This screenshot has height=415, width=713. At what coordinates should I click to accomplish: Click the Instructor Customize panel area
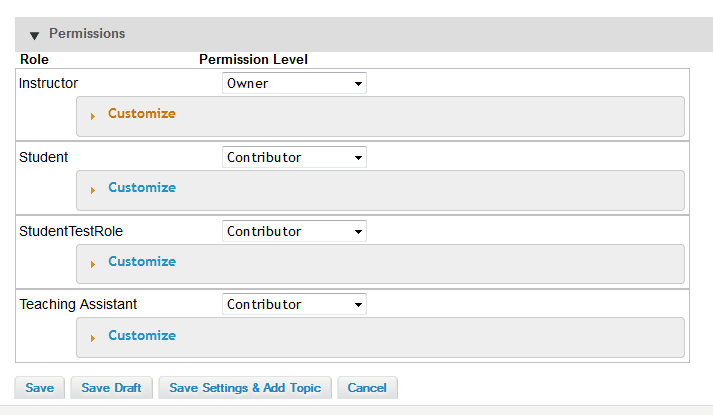(380, 116)
